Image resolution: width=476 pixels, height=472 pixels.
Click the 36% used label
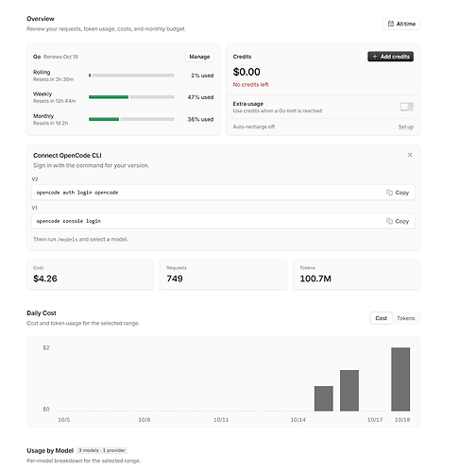pos(200,119)
